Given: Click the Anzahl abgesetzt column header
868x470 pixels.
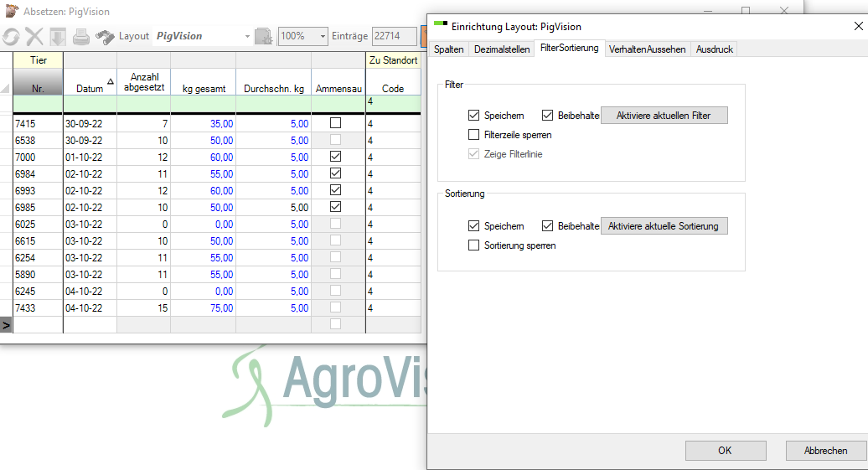Looking at the screenshot, I should [x=144, y=82].
